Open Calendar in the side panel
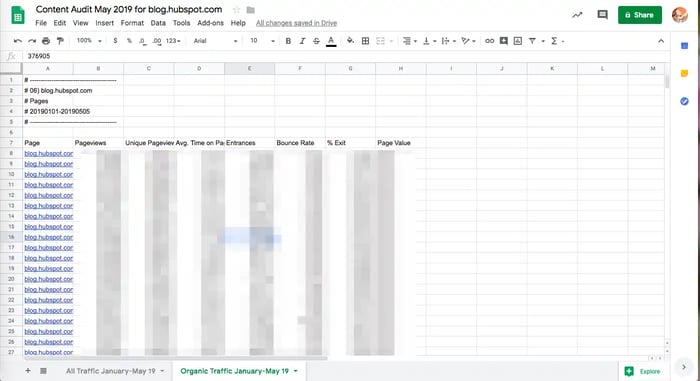This screenshot has height=381, width=700. pos(684,46)
